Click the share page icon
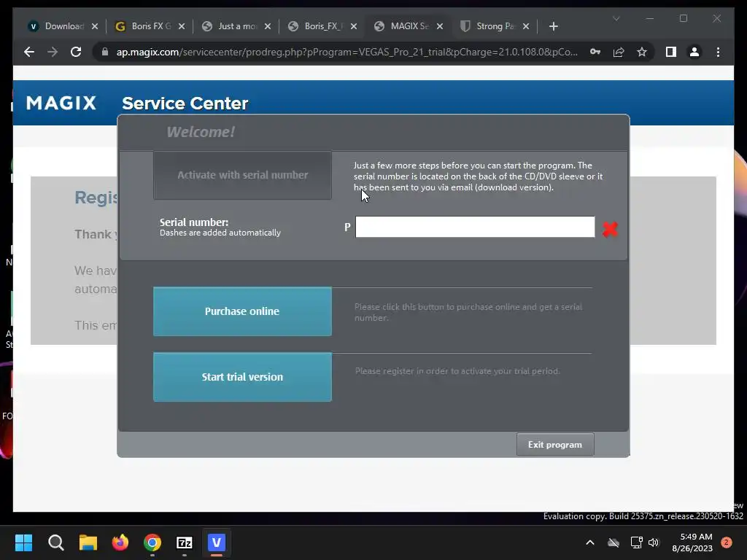 [x=619, y=52]
